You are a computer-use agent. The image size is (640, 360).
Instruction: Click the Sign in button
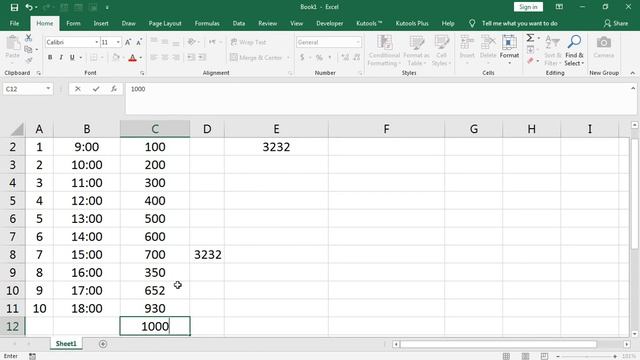pyautogui.click(x=528, y=7)
